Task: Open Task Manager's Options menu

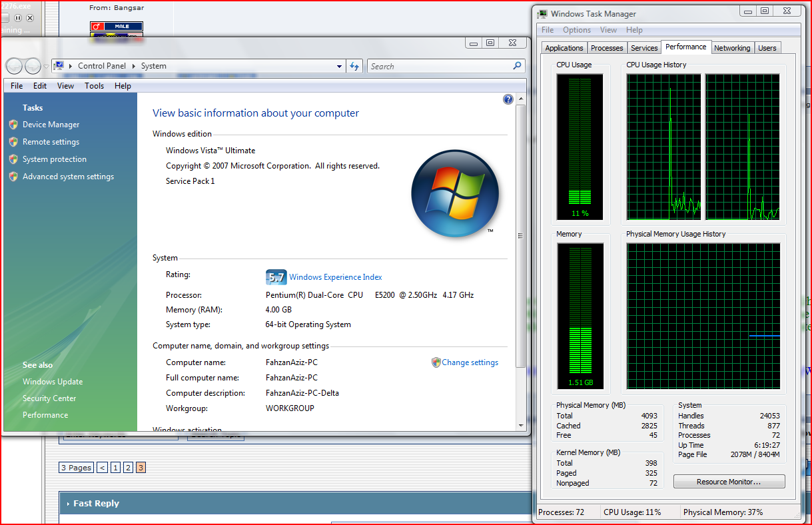Action: (576, 30)
